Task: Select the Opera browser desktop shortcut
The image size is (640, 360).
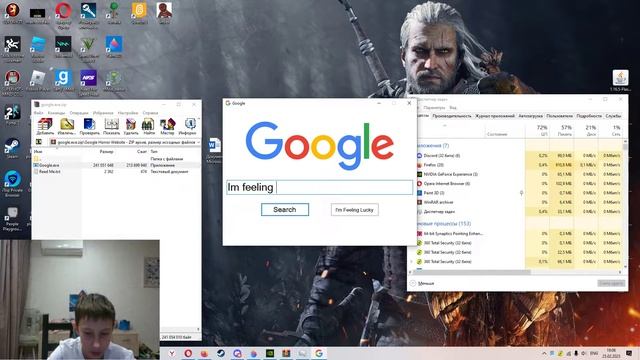Action: point(63,16)
